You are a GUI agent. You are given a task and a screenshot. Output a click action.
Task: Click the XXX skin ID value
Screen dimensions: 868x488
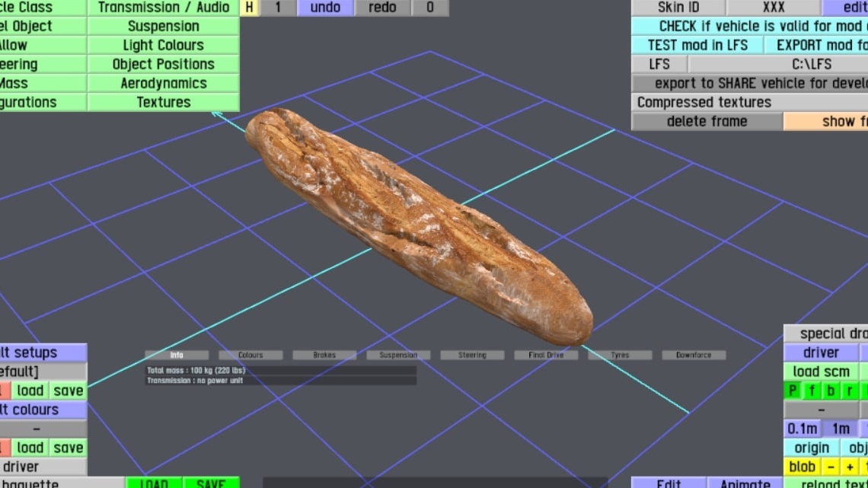774,7
